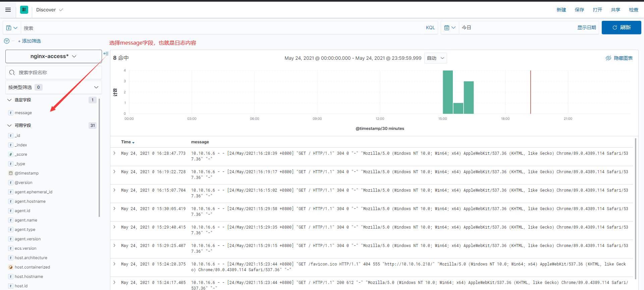The width and height of the screenshot is (644, 290).
Task: Open the Discover app dropdown
Action: point(50,10)
